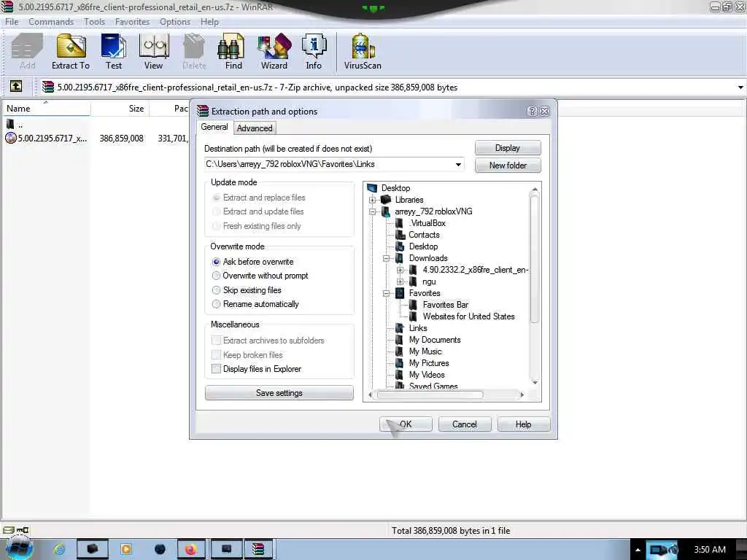Click the help question mark in dialog title
Image resolution: width=747 pixels, height=560 pixels.
[x=532, y=111]
